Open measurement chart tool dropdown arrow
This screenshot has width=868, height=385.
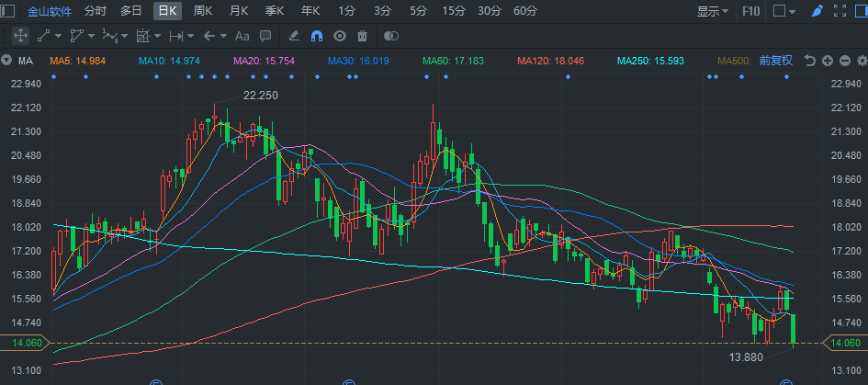158,36
